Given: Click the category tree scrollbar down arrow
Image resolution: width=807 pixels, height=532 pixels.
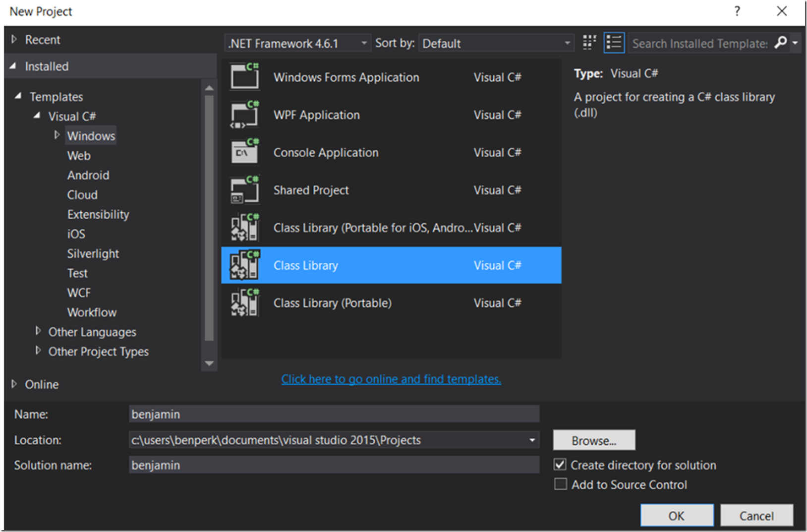Looking at the screenshot, I should (209, 363).
